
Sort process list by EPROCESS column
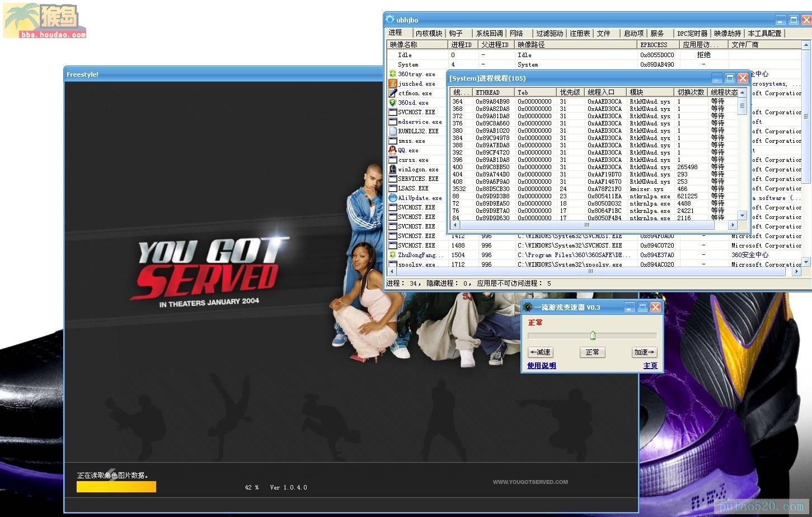[x=658, y=44]
